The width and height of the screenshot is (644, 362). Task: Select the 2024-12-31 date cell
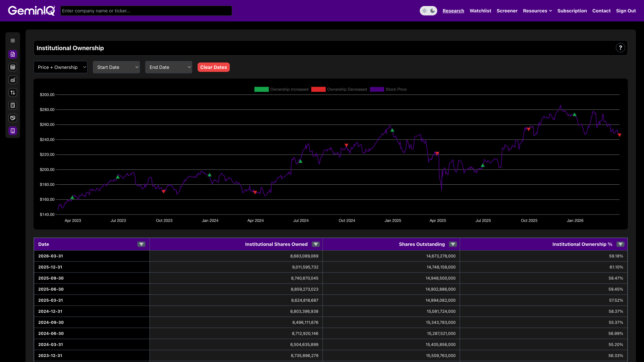click(92, 311)
